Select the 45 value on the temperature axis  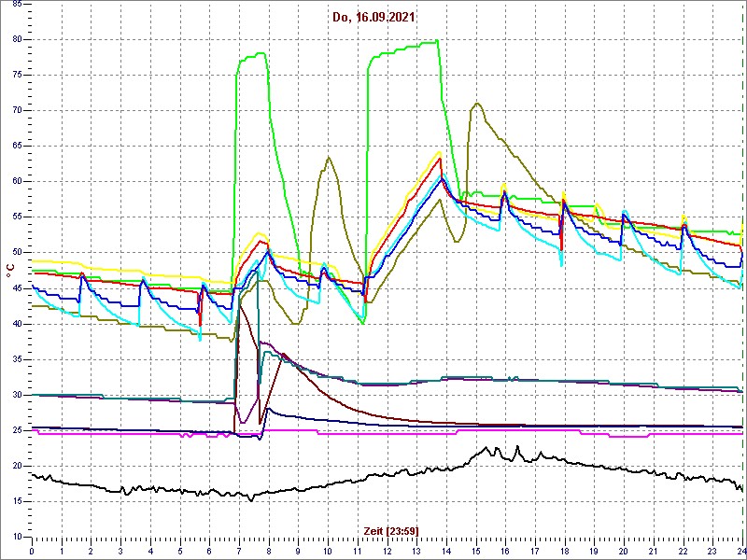[x=16, y=288]
